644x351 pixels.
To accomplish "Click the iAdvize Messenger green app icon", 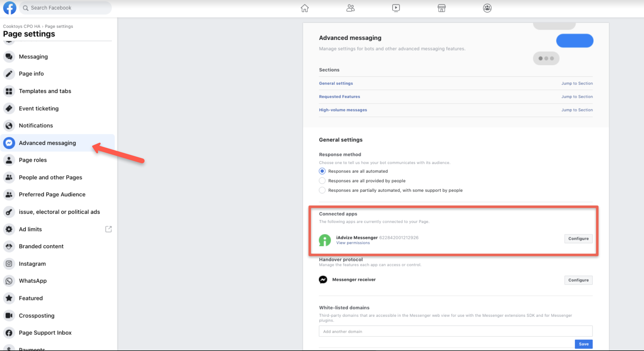I will coord(325,240).
